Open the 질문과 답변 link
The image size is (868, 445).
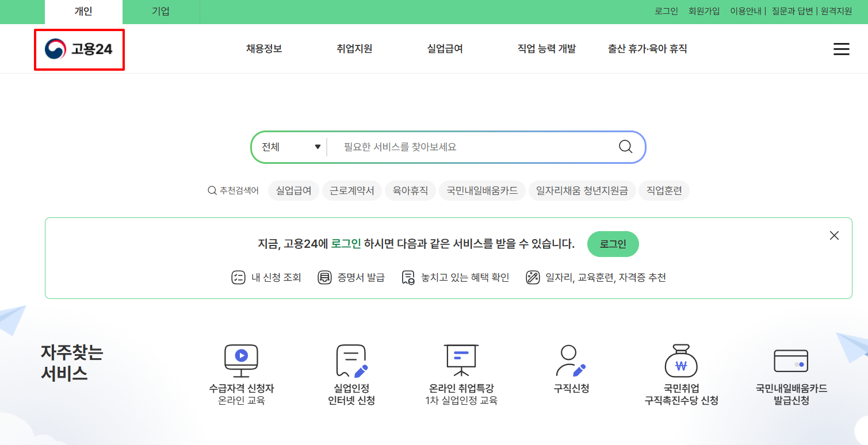(x=791, y=11)
